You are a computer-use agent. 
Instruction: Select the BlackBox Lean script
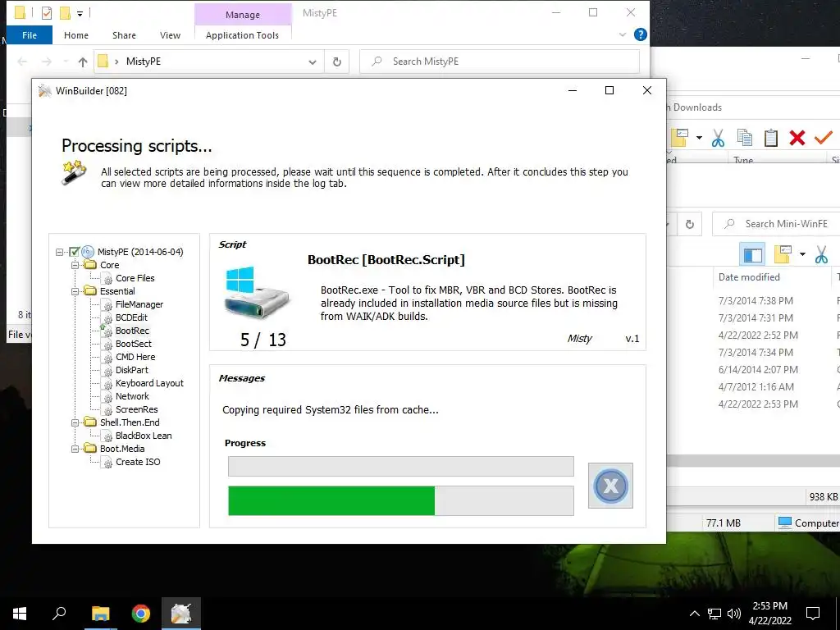point(144,436)
